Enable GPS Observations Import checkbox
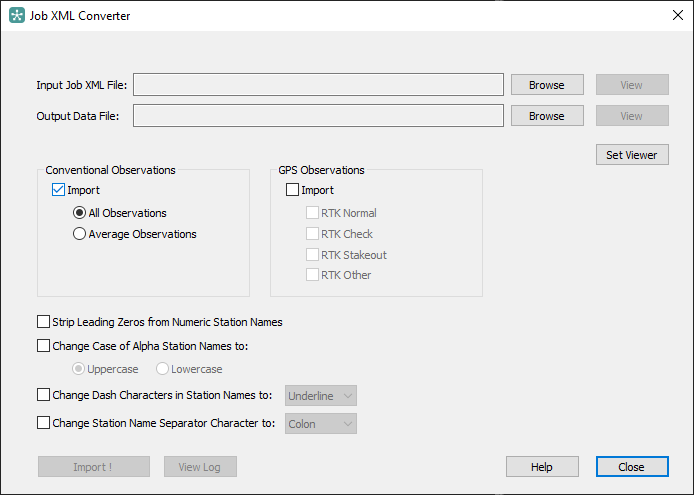Viewport: 694px width, 495px height. coord(292,190)
